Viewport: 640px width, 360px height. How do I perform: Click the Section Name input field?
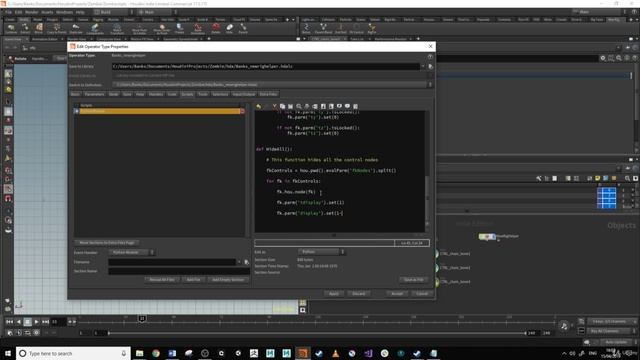click(x=179, y=271)
